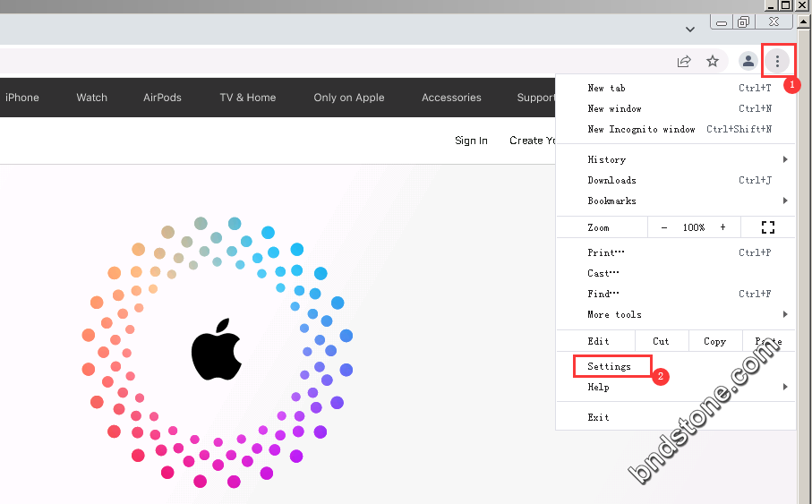Image resolution: width=812 pixels, height=504 pixels.
Task: Click the profile avatar icon
Action: pos(748,61)
